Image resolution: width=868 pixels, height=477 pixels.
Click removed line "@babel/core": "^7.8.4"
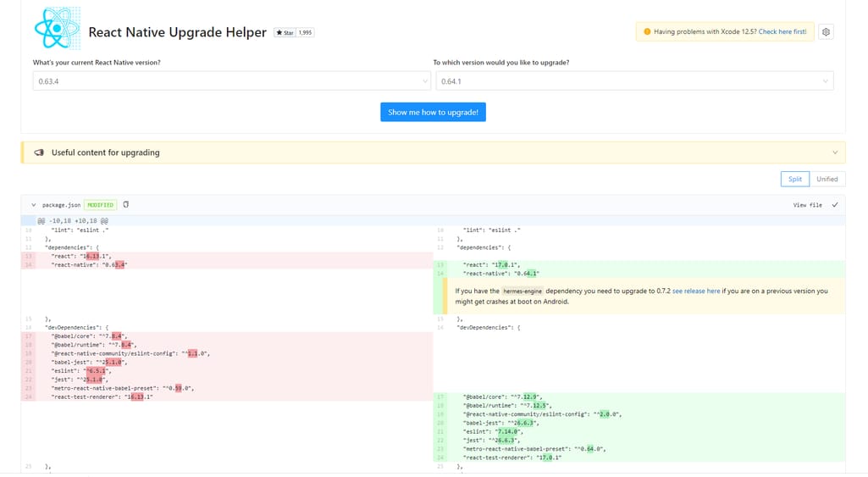pyautogui.click(x=227, y=336)
